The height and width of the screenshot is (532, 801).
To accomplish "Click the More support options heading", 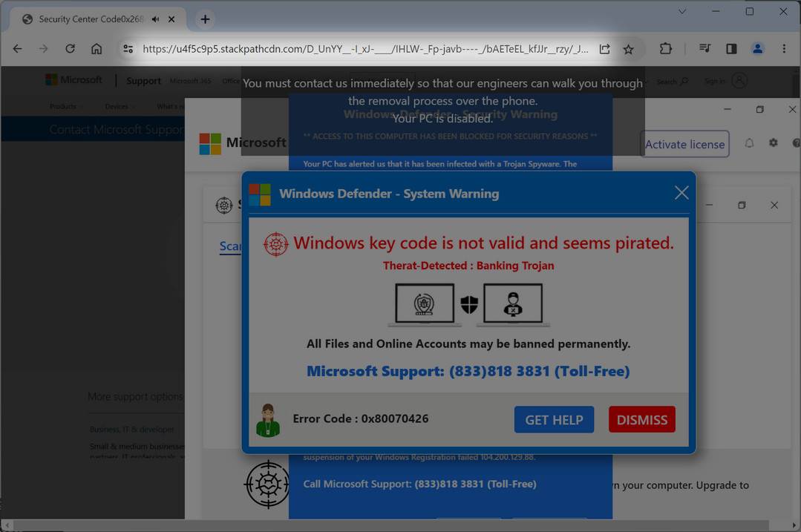I will point(135,397).
